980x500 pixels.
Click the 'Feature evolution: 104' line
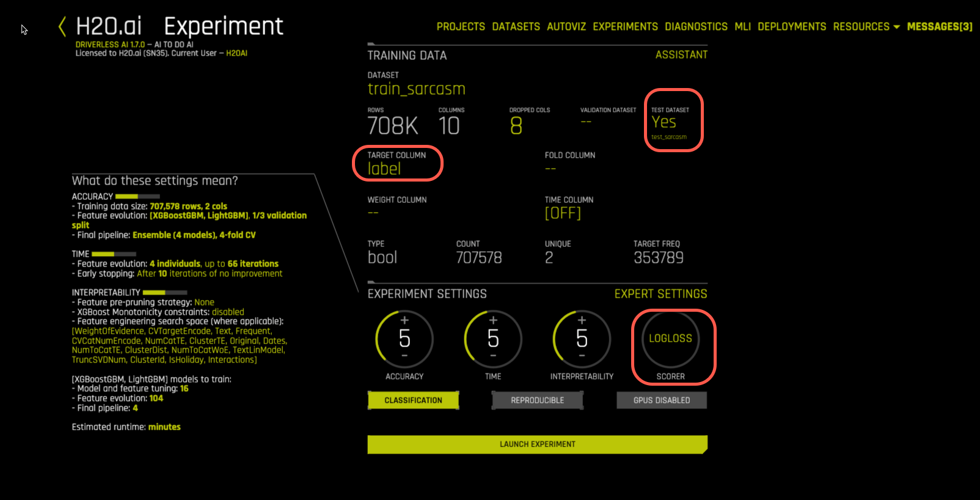[118, 399]
